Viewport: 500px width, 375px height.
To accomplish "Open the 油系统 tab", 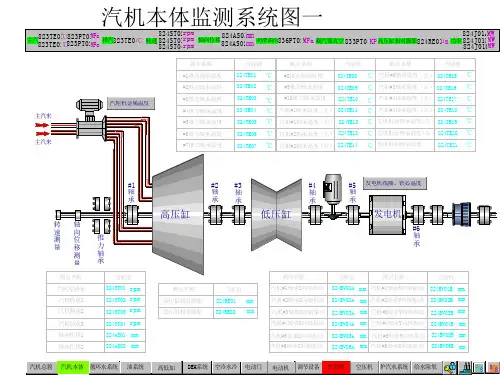I will coord(135,367).
